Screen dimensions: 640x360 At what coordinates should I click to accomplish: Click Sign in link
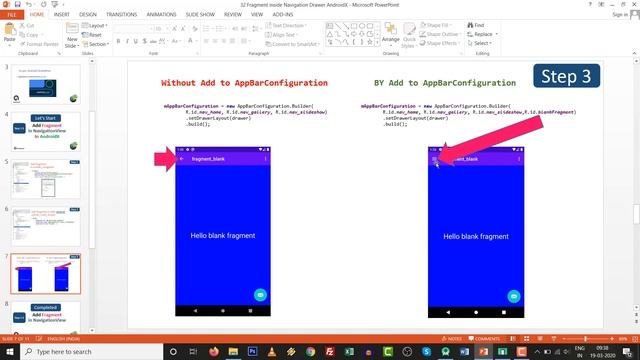point(620,15)
